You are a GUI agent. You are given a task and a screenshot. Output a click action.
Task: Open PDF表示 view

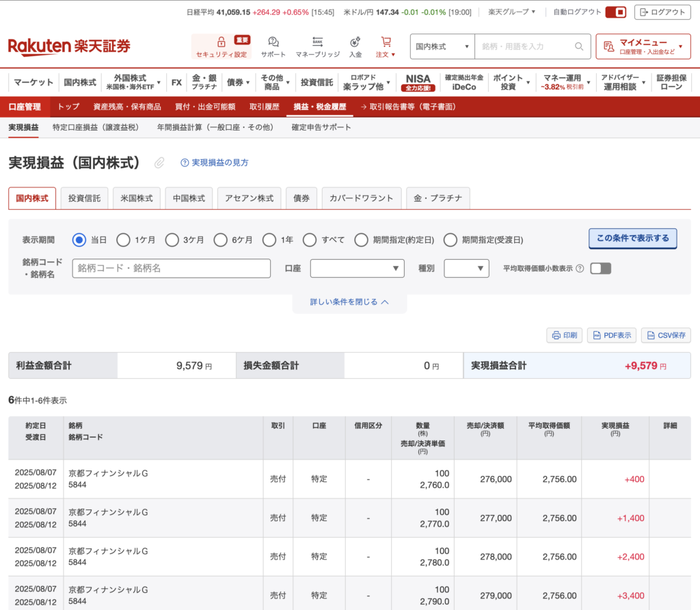pos(612,335)
